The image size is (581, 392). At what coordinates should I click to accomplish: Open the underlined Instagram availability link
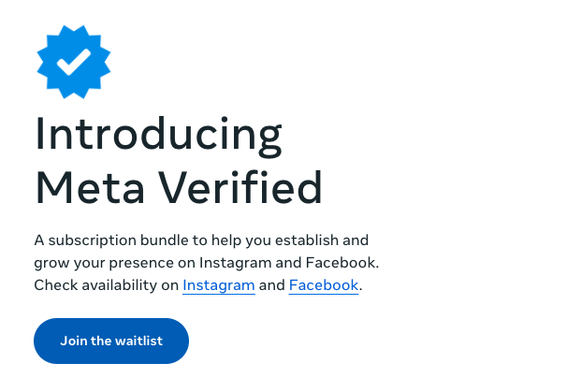(219, 285)
